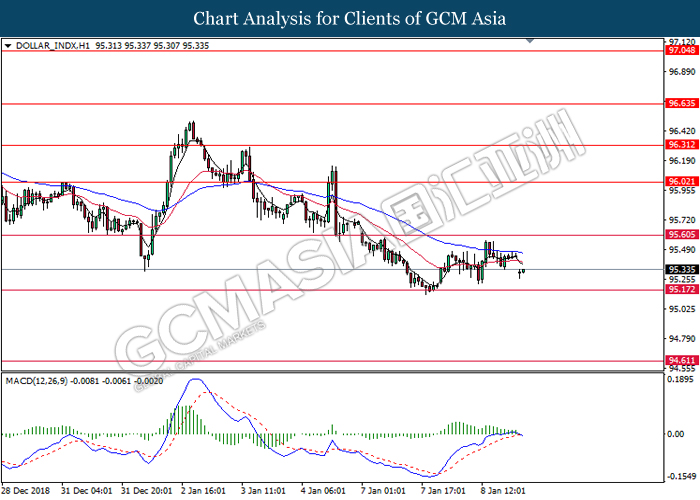Select the 95.605 resistance level tag
The width and height of the screenshot is (700, 500).
[x=681, y=235]
